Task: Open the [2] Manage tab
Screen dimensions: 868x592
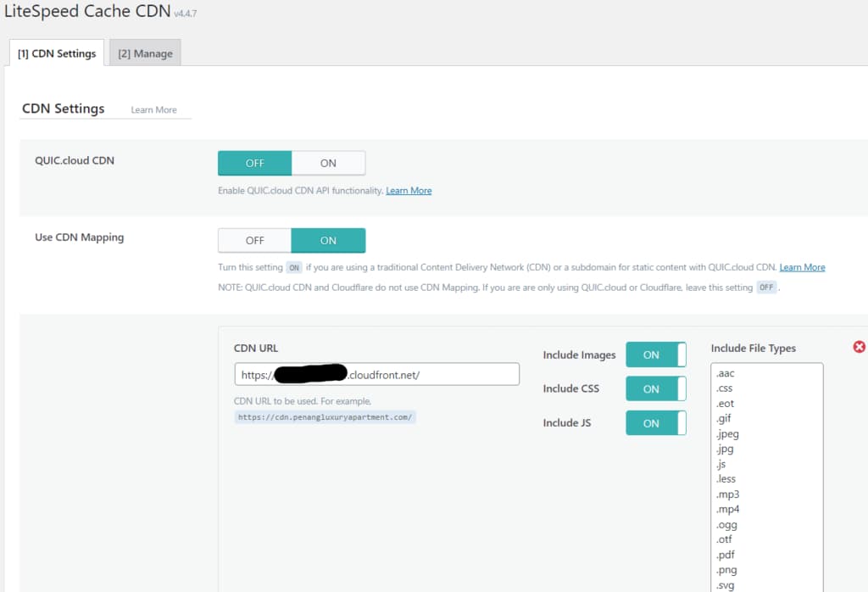Action: click(145, 53)
